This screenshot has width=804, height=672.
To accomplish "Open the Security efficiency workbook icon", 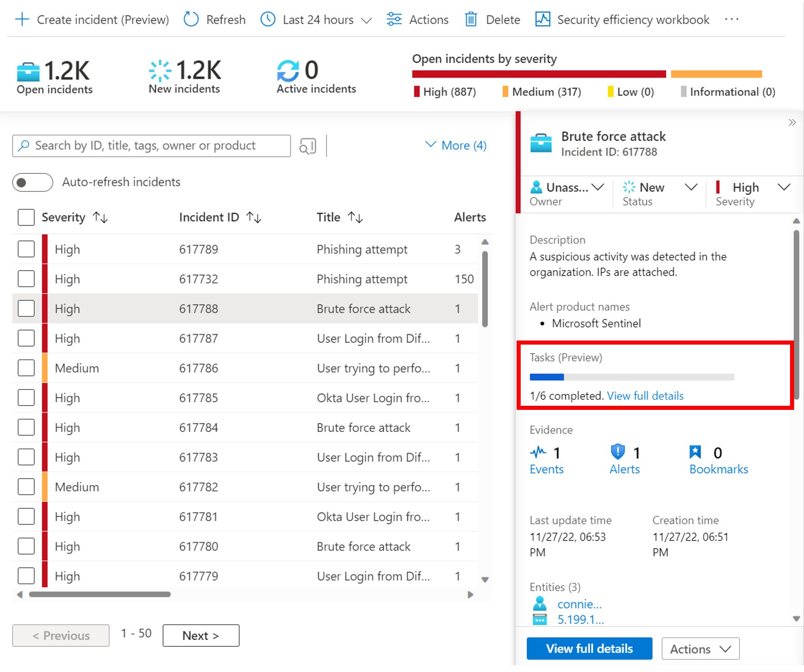I will pos(542,19).
